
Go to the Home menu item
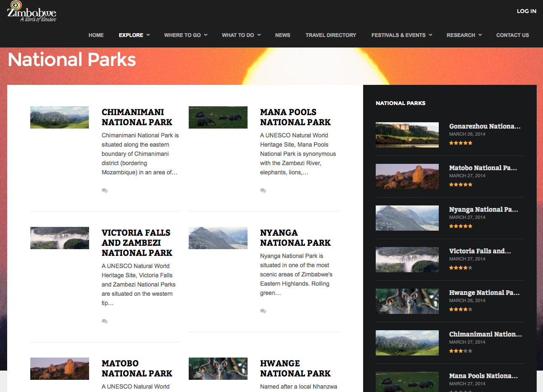click(x=96, y=35)
